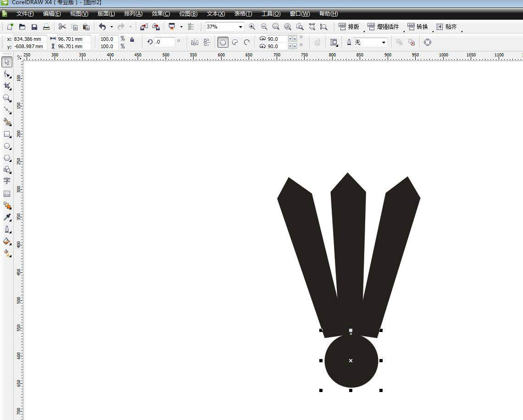The image size is (523, 420).
Task: Click the Convert to Curves icon
Action: tap(428, 42)
